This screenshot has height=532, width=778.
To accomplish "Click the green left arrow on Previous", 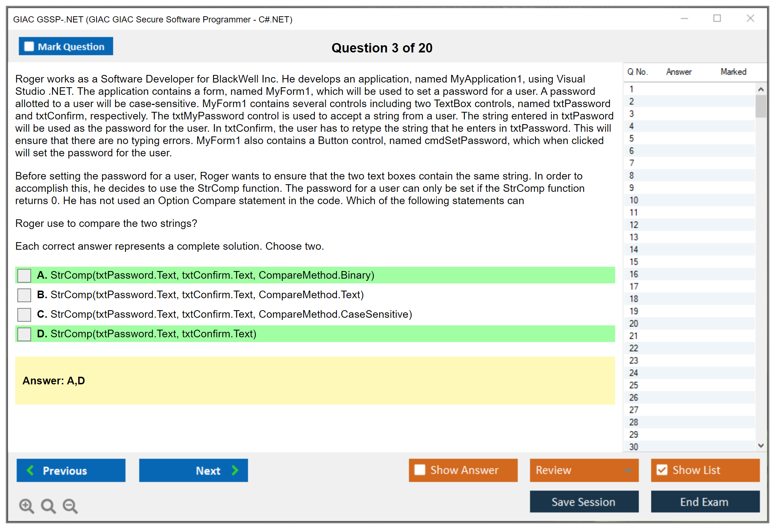I will coord(30,470).
